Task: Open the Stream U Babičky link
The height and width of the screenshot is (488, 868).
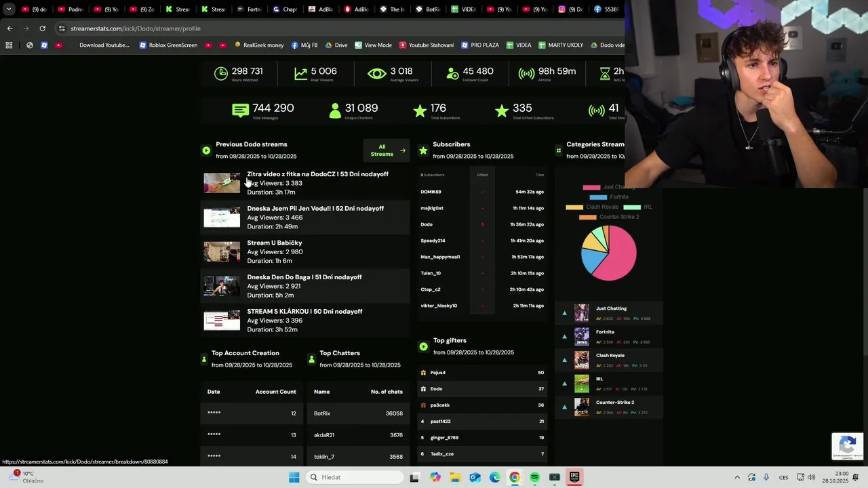Action: click(275, 243)
